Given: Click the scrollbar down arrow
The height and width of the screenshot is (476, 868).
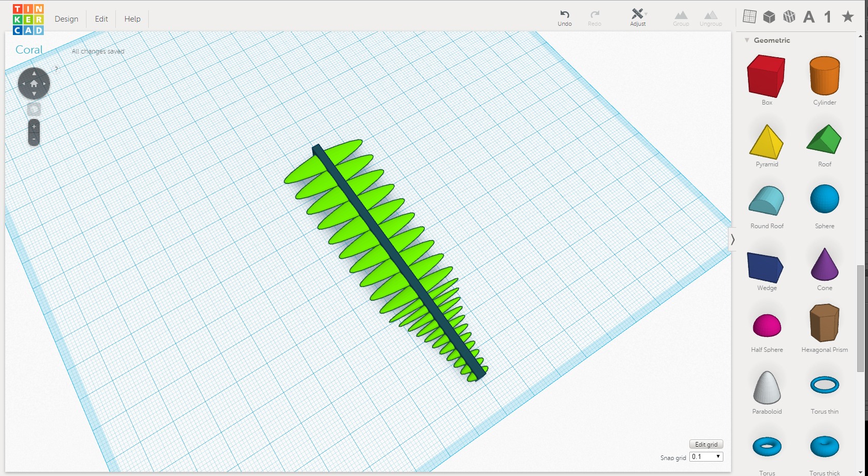Looking at the screenshot, I should coord(861,471).
